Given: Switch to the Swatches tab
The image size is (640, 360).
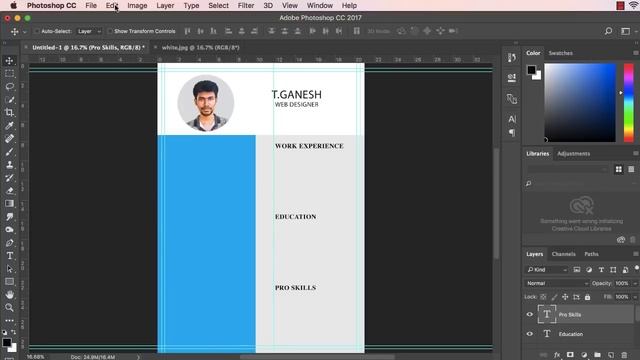Looking at the screenshot, I should tap(560, 53).
